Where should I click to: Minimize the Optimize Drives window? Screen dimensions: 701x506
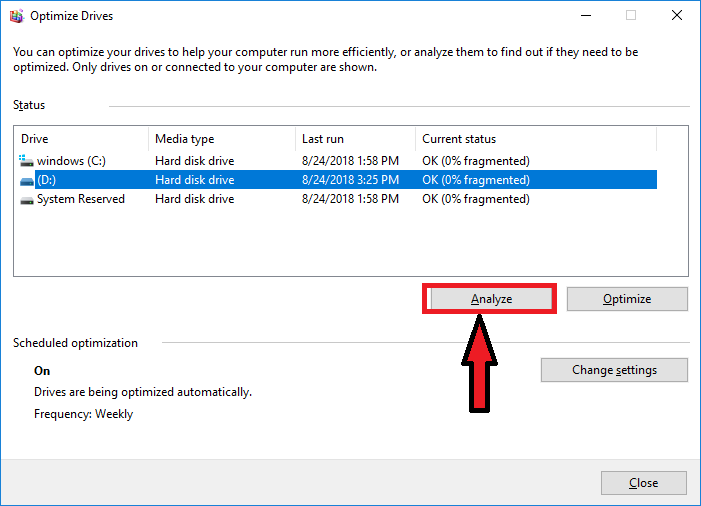[585, 16]
